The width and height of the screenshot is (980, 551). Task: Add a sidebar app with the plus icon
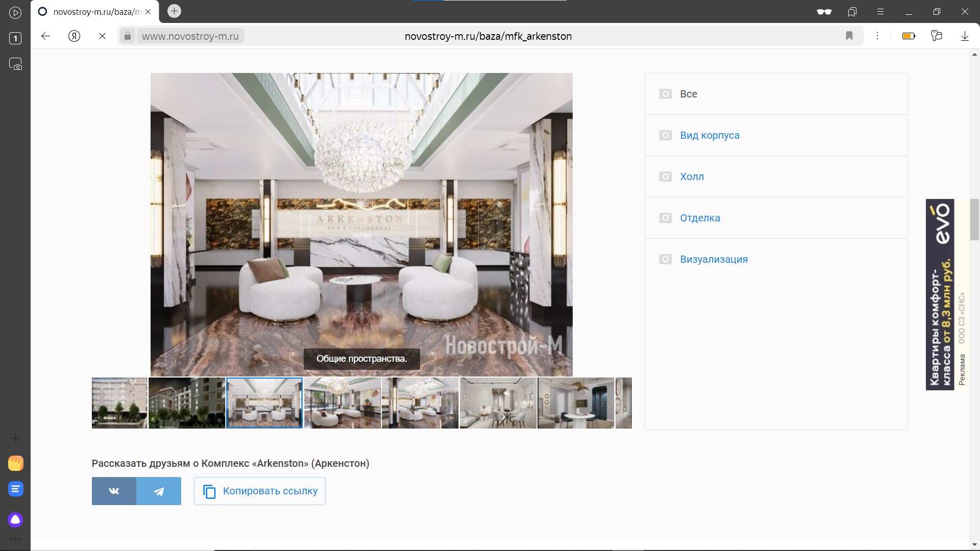pyautogui.click(x=15, y=438)
